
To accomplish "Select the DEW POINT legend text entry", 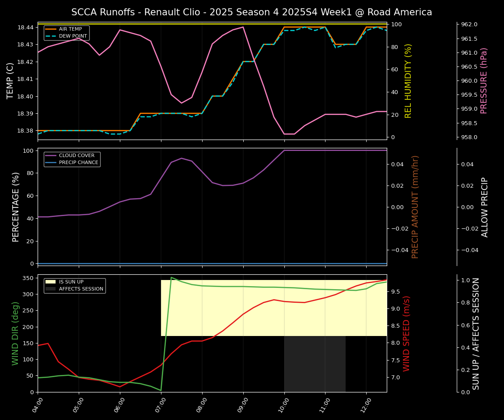I will pos(73,37).
